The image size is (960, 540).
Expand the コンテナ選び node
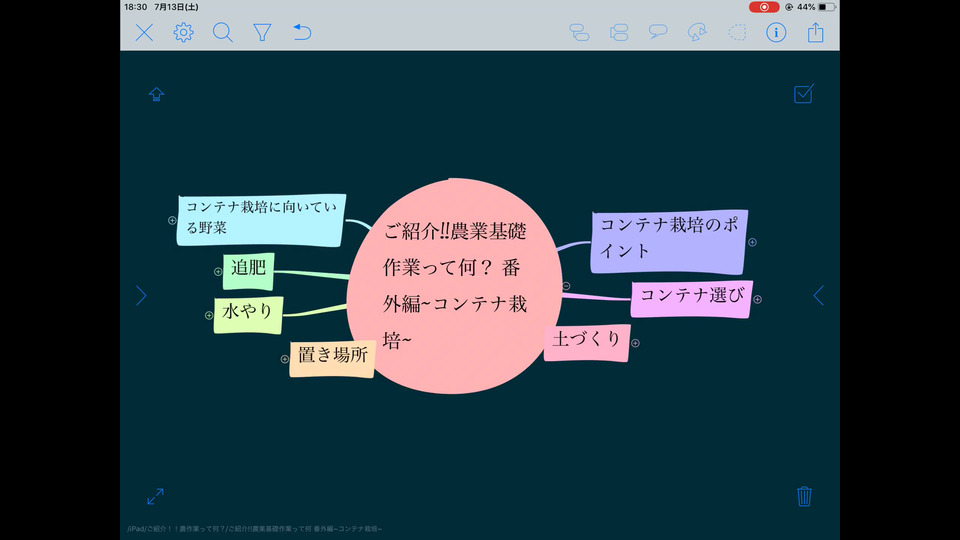(x=757, y=299)
